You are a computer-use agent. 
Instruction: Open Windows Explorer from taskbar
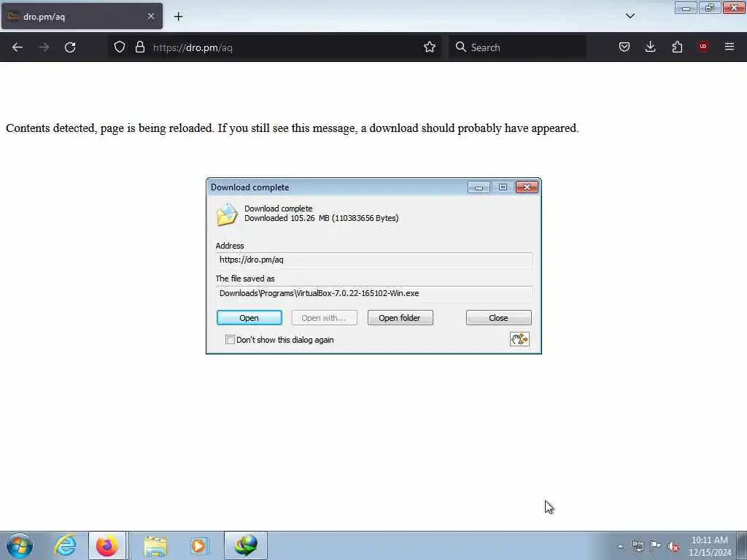pyautogui.click(x=155, y=545)
